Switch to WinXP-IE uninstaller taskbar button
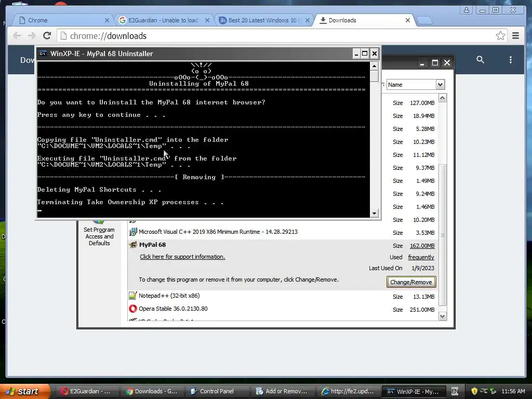Image resolution: width=532 pixels, height=399 pixels. coord(413,391)
